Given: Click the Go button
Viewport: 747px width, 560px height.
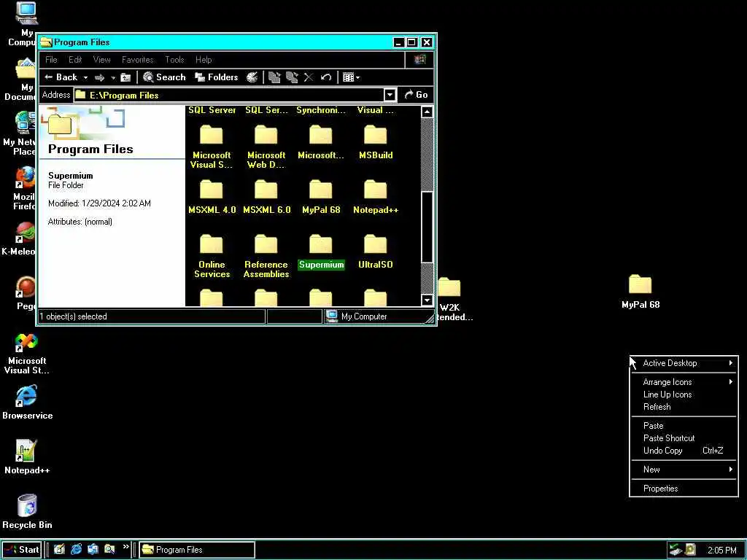Looking at the screenshot, I should click(416, 95).
